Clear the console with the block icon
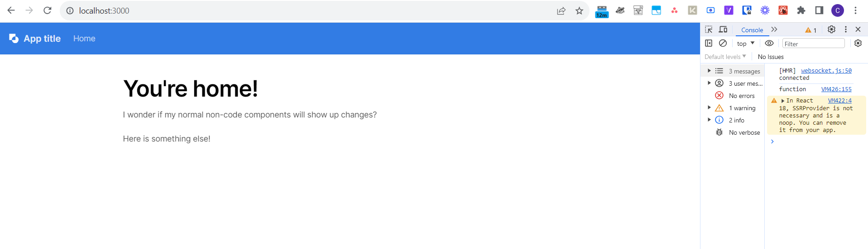 click(x=723, y=43)
